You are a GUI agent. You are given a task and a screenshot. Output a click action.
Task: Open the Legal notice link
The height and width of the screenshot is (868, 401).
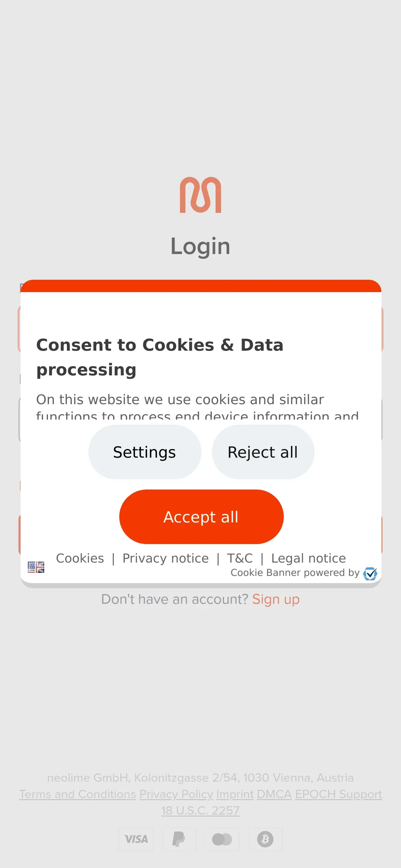click(x=308, y=558)
